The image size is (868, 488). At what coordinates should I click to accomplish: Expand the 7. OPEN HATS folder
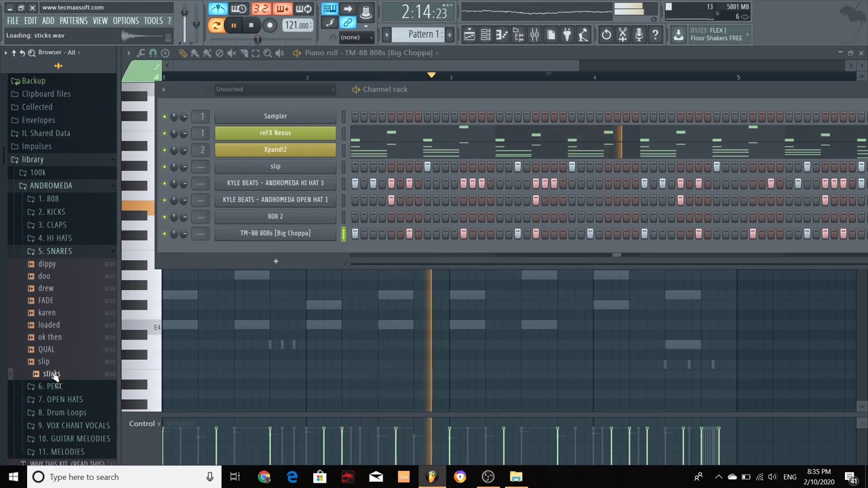[60, 399]
